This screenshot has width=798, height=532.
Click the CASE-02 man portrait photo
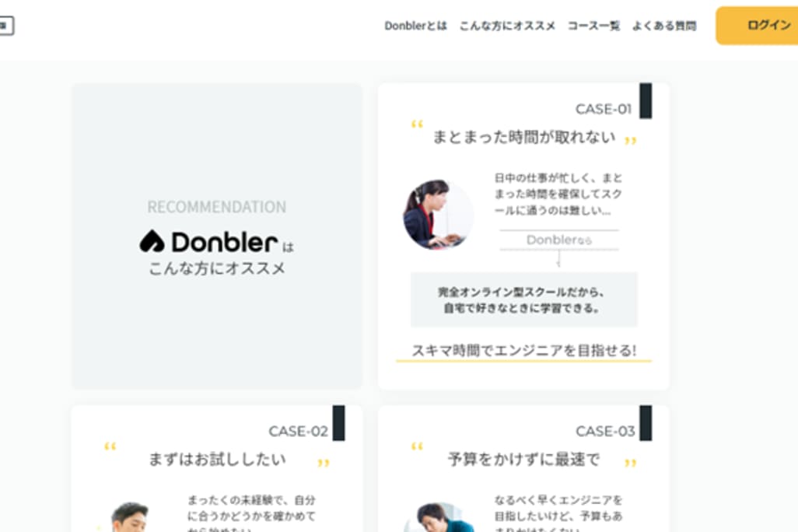[130, 516]
